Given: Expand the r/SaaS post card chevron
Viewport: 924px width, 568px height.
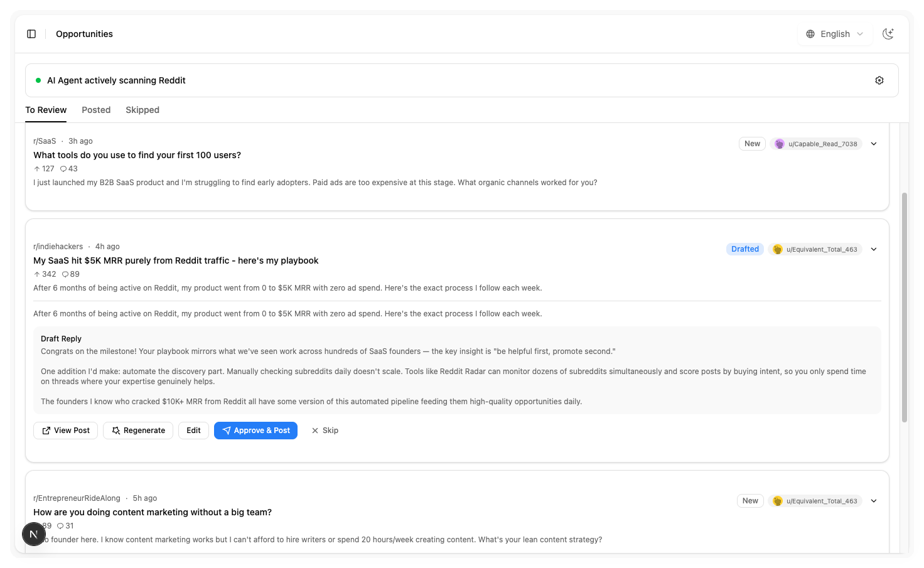Looking at the screenshot, I should (873, 144).
